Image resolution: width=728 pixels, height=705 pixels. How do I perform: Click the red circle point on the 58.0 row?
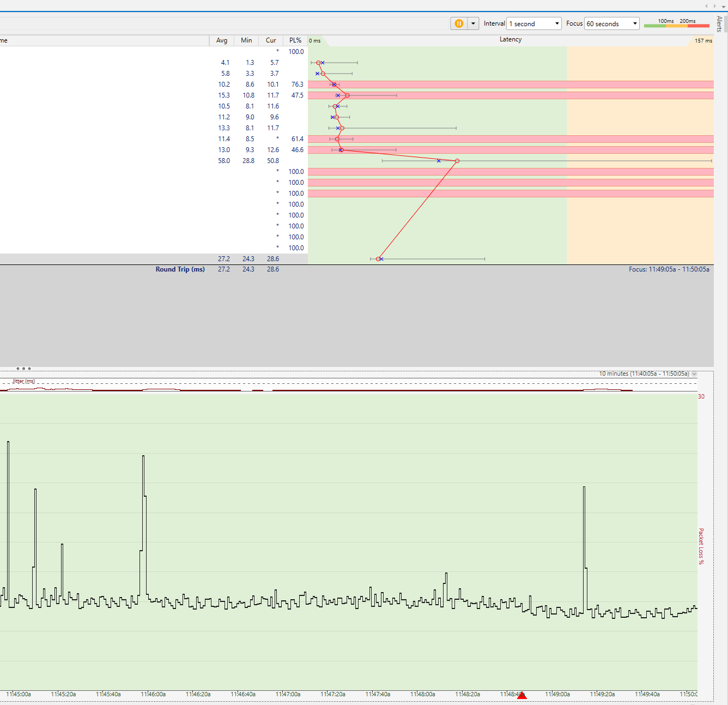(x=457, y=161)
